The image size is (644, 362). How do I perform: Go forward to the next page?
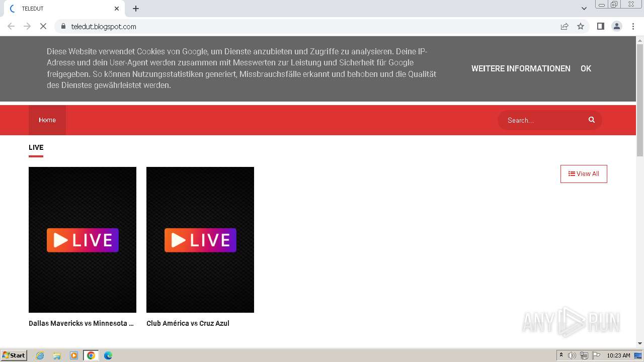click(x=27, y=26)
